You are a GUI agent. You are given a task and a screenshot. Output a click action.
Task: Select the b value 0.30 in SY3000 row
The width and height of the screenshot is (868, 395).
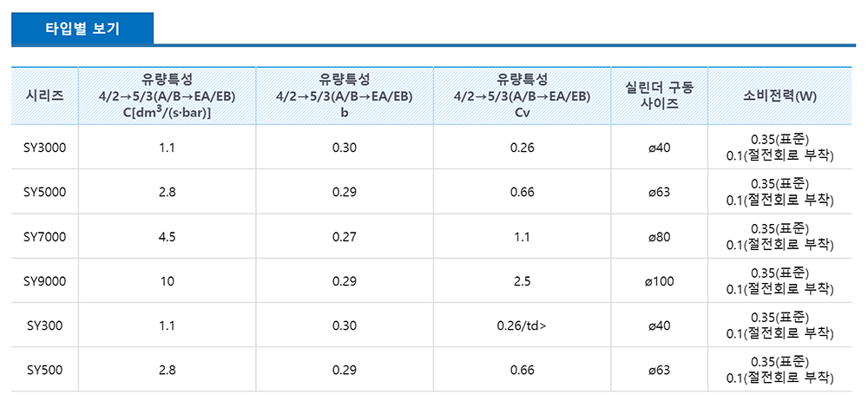345,148
